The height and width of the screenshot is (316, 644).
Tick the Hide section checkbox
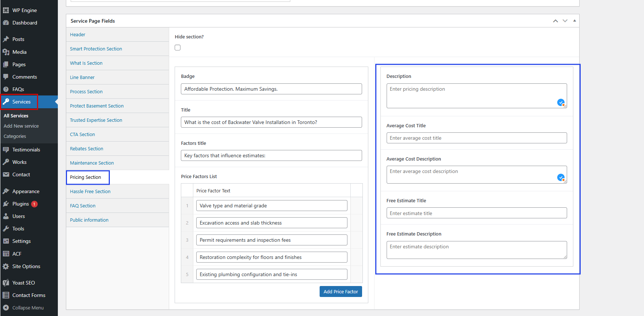point(178,48)
